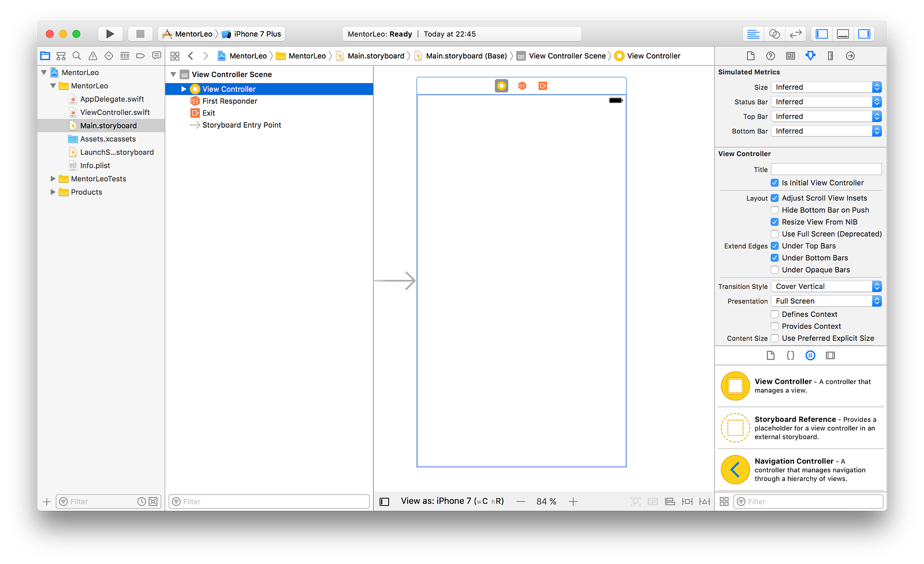
Task: Select ViewController.swift in the navigator
Action: tap(115, 113)
